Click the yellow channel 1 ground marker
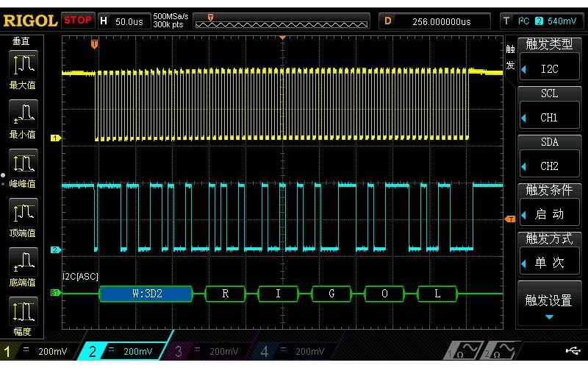The height and width of the screenshot is (368, 588). (56, 138)
